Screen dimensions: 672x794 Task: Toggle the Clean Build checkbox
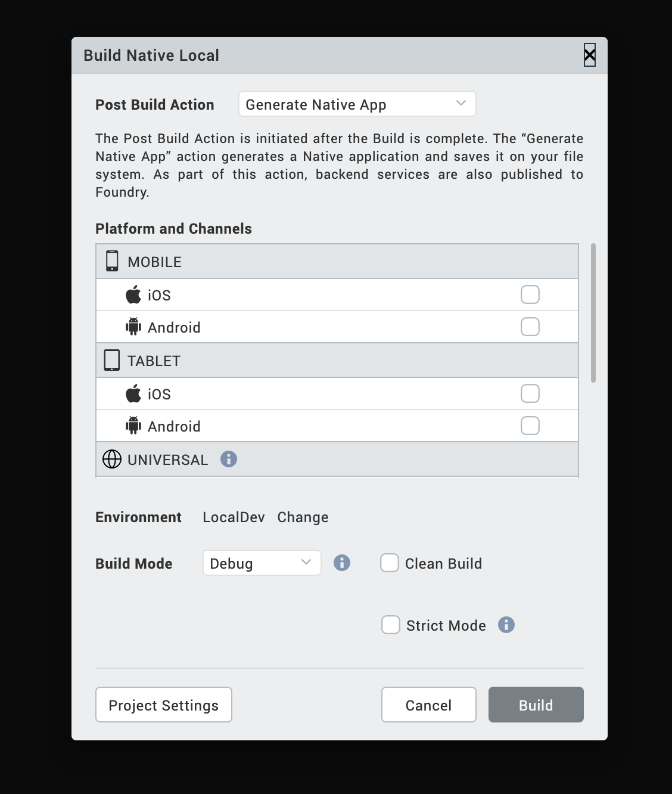point(390,563)
